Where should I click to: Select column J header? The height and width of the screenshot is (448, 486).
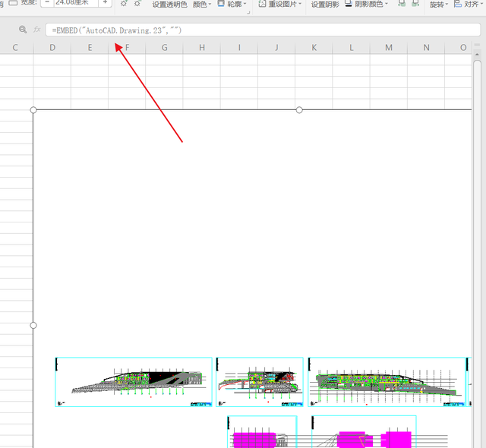(x=276, y=47)
